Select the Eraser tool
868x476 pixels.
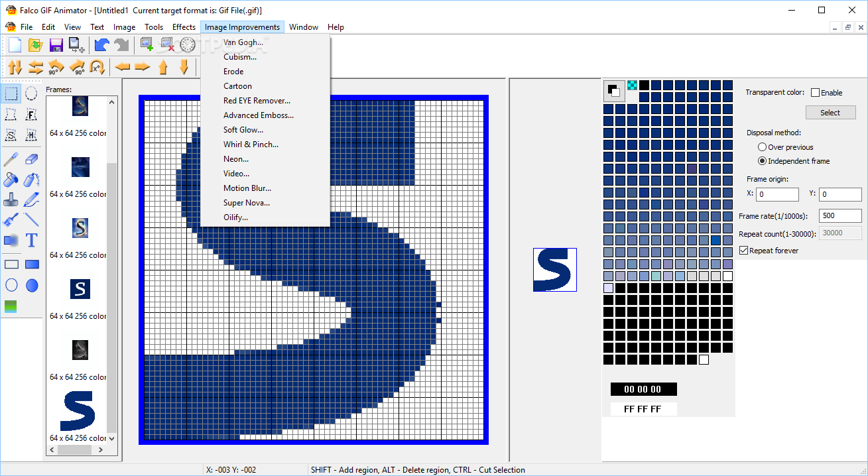(31, 158)
